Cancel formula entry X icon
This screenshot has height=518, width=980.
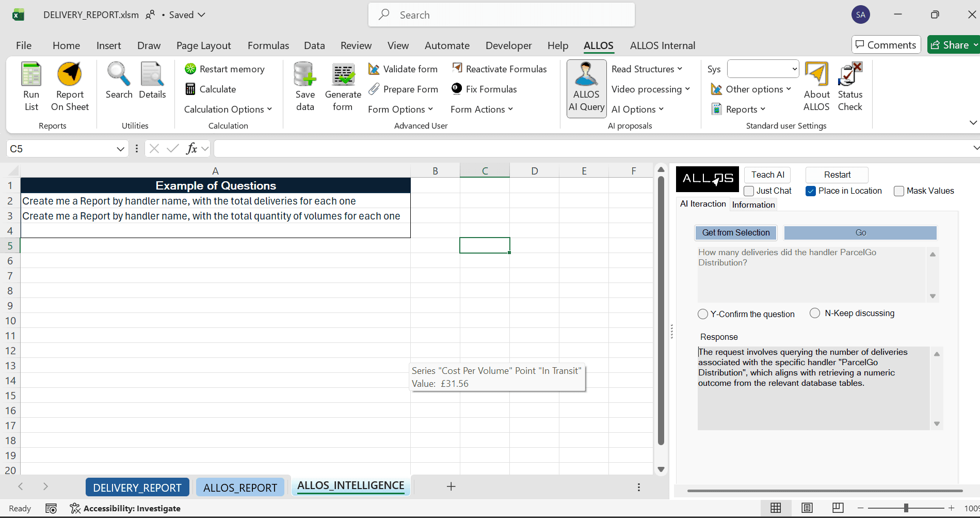coord(154,149)
